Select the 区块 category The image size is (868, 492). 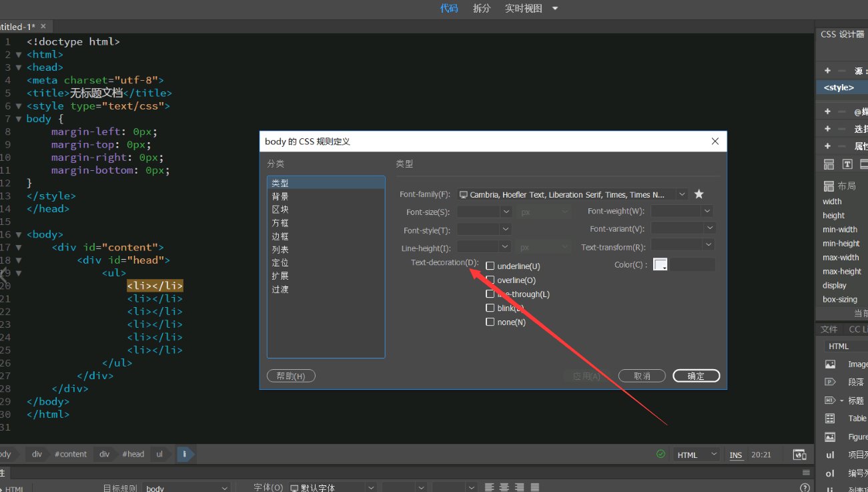(326, 210)
